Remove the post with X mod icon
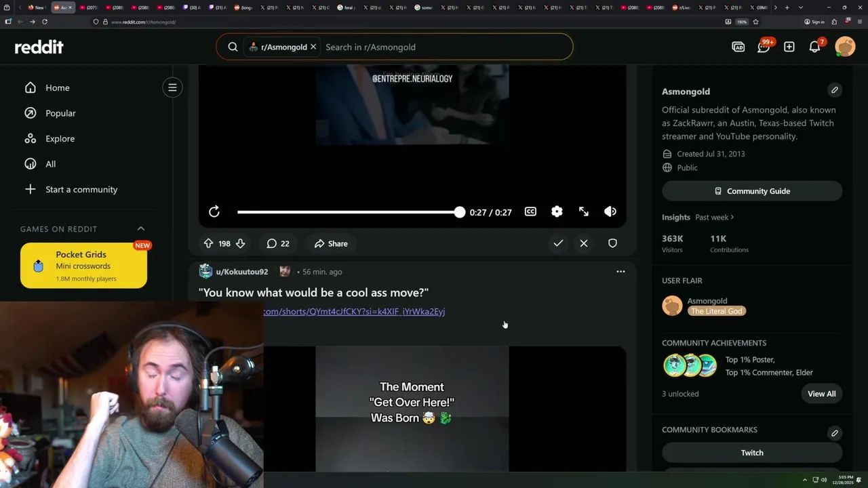Viewport: 868px width, 488px height. (x=584, y=243)
